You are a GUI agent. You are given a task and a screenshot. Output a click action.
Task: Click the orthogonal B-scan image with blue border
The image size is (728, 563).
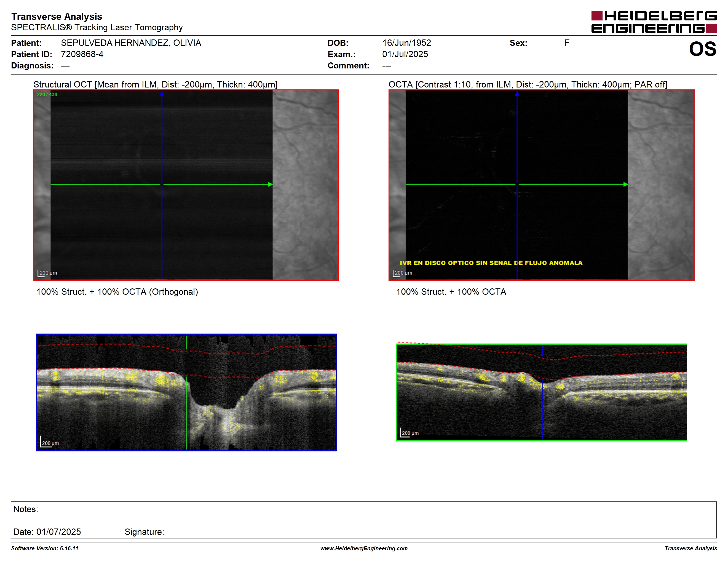[186, 392]
